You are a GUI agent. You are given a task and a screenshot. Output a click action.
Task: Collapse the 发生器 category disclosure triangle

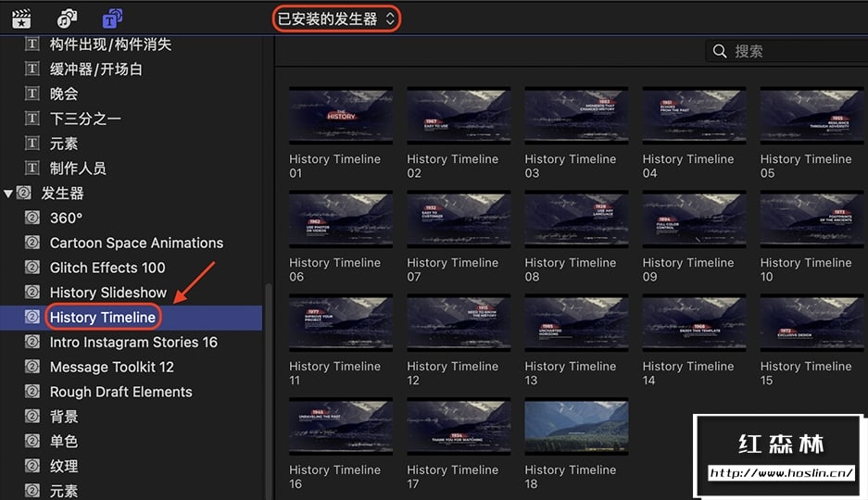tap(7, 194)
